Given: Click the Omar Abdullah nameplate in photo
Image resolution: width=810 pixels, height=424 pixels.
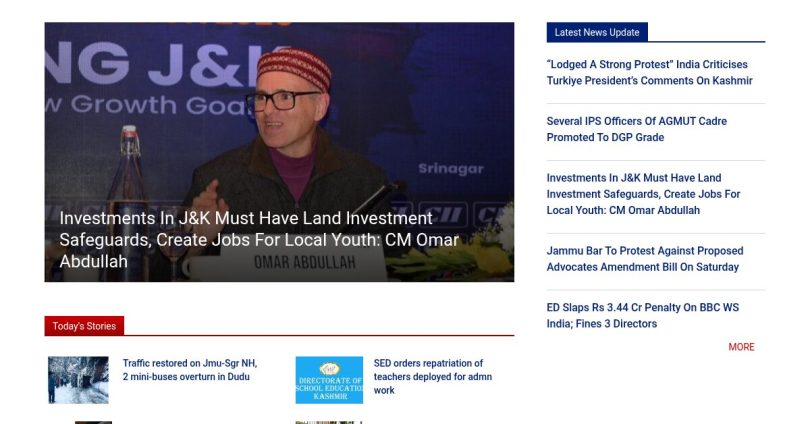Looking at the screenshot, I should click(304, 263).
